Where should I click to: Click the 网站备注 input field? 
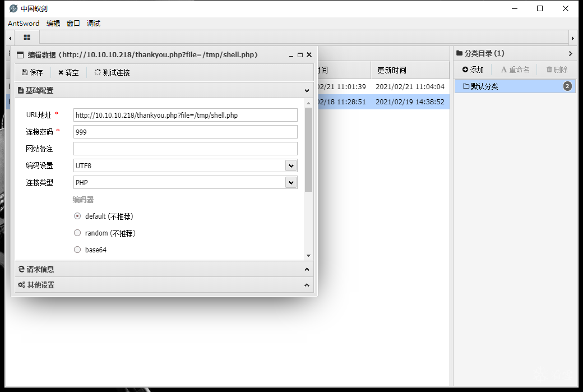[x=185, y=149]
